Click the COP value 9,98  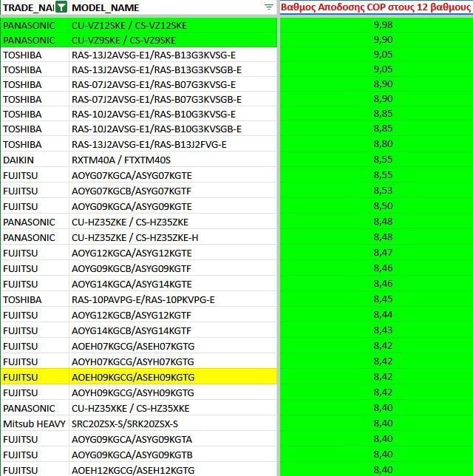[383, 25]
